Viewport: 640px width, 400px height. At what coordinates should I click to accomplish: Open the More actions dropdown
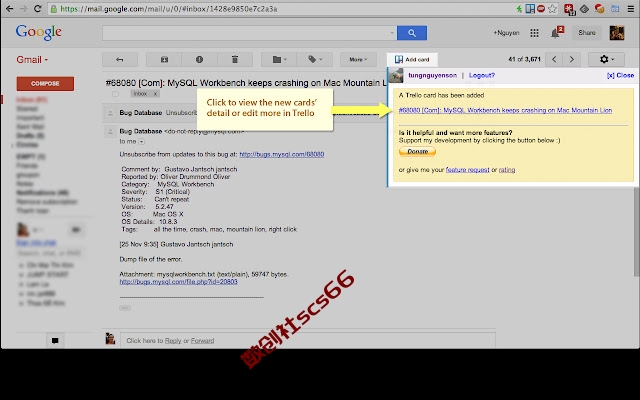coord(358,60)
